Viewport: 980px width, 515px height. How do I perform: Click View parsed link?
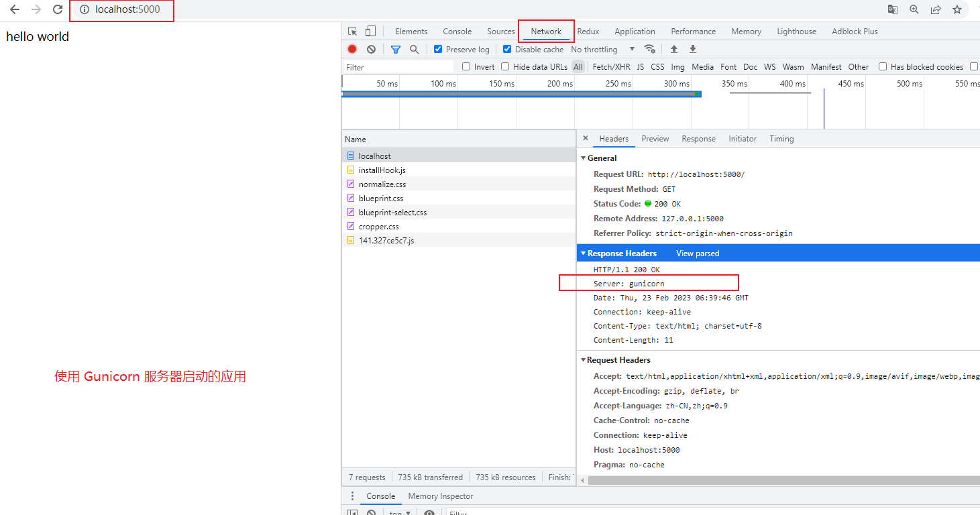tap(698, 253)
